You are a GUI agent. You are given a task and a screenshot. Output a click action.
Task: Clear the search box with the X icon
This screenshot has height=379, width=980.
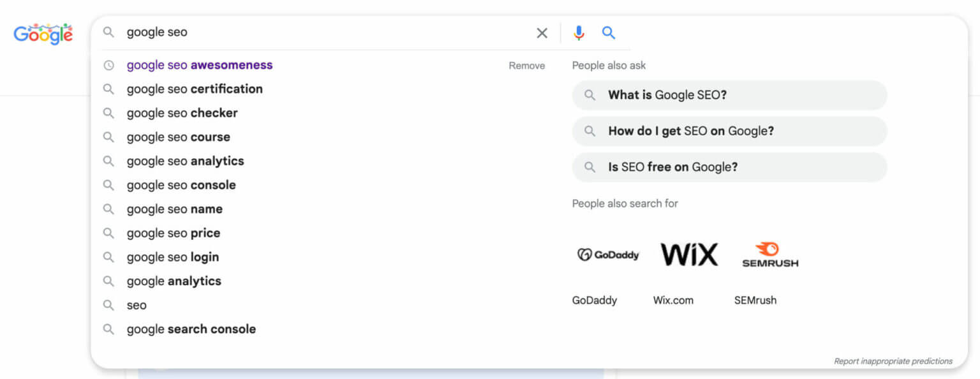542,33
